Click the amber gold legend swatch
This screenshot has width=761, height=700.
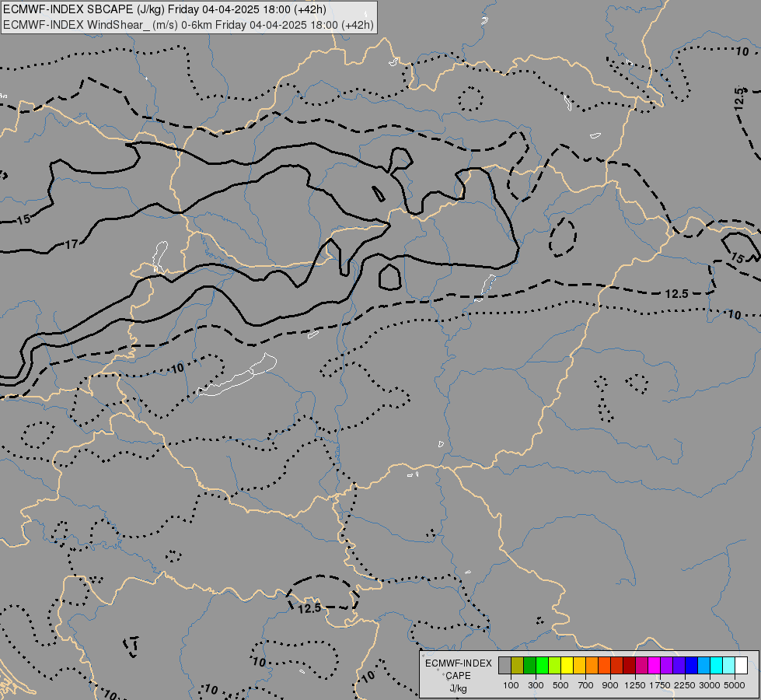point(579,666)
